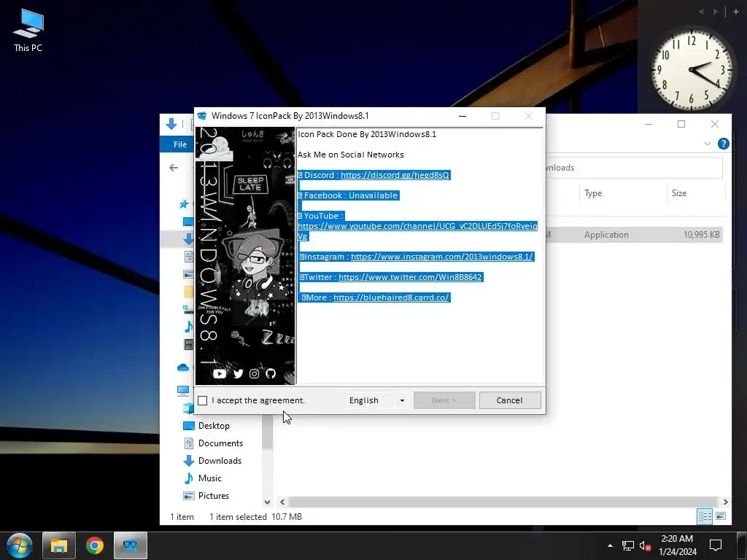Click the navigation pane scroll down arrow
Image resolution: width=747 pixels, height=560 pixels.
point(267,502)
